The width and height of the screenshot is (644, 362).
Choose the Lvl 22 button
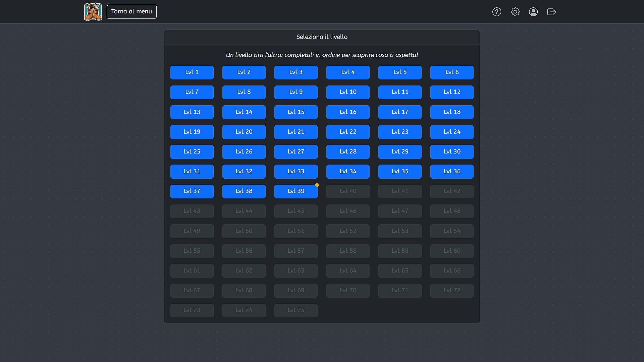348,132
